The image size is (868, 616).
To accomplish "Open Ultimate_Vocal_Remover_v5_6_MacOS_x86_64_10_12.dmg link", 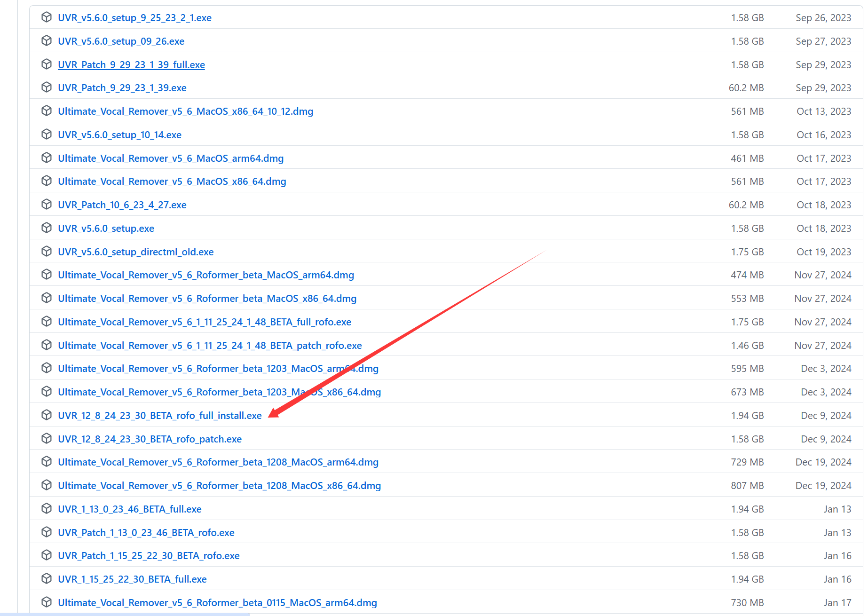I will [x=185, y=111].
